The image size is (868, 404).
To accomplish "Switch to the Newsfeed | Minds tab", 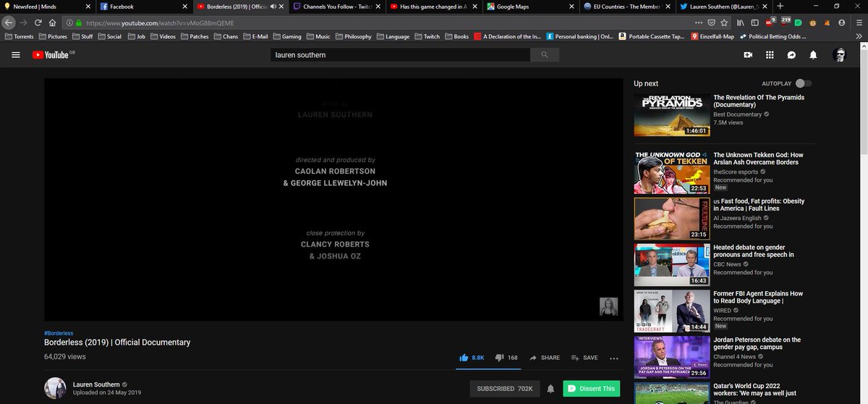I will click(48, 7).
